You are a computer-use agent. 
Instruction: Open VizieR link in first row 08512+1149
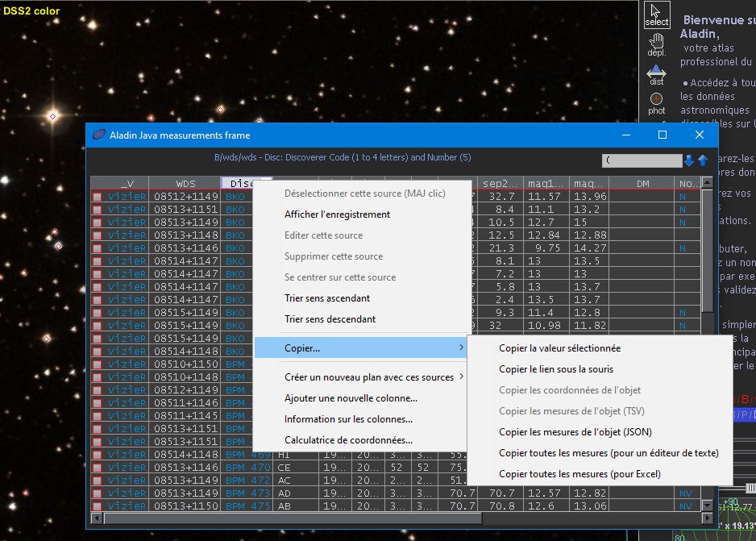(127, 197)
